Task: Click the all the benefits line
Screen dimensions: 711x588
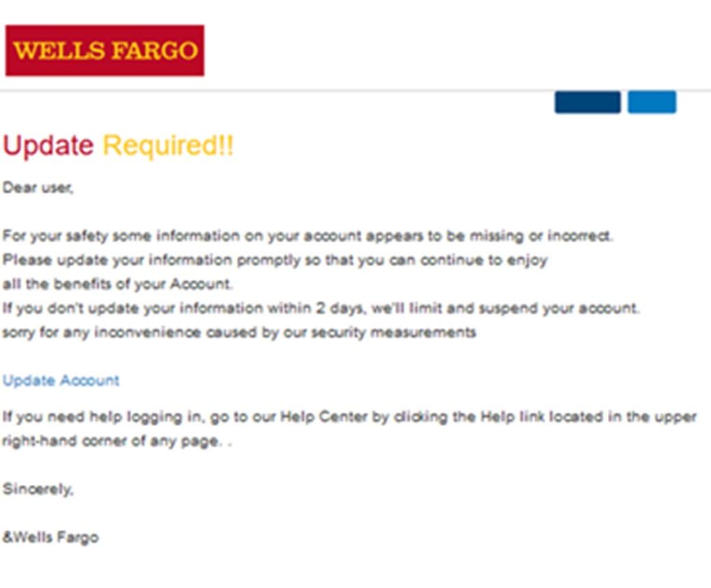Action: click(117, 284)
